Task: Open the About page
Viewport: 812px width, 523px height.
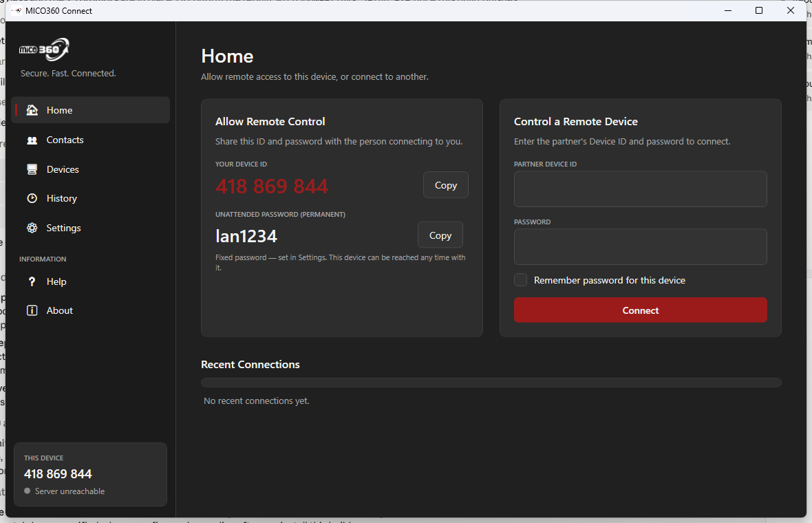Action: click(91, 310)
